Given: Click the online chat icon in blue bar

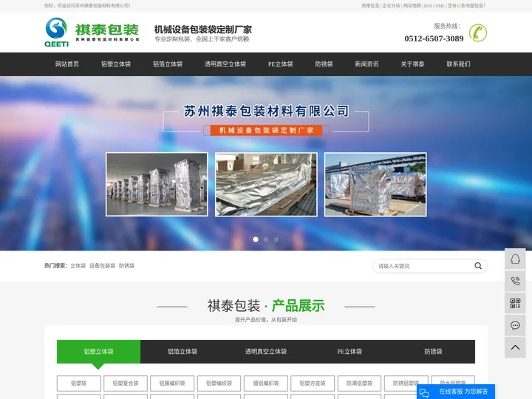Looking at the screenshot, I should pyautogui.click(x=424, y=392).
